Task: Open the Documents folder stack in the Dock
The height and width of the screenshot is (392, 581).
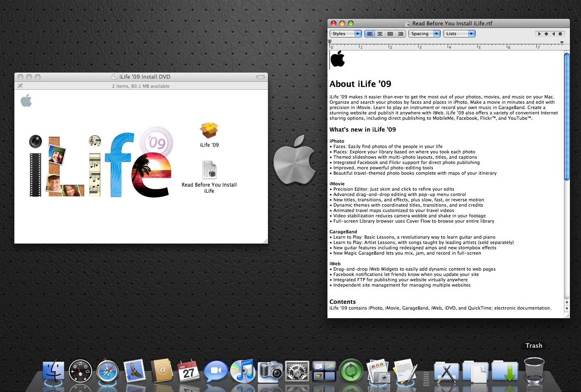Action: coord(475,372)
